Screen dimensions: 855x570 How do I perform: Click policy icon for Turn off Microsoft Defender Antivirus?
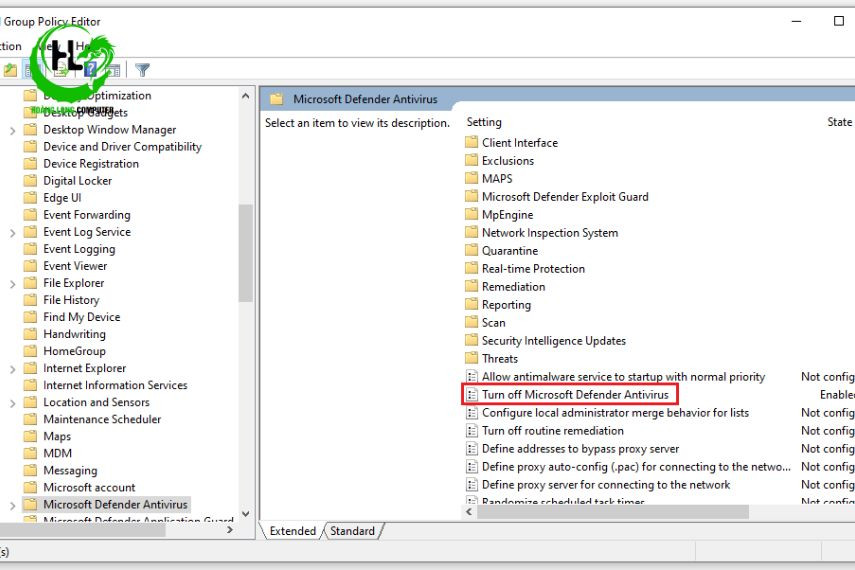[472, 394]
